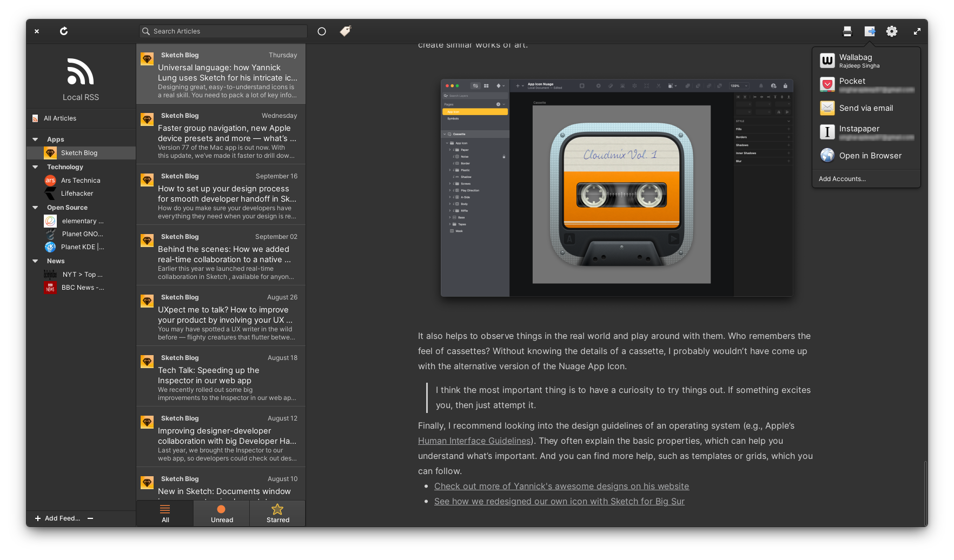This screenshot has height=560, width=954.
Task: Open the Improving designer-developer collaboration article
Action: [x=221, y=437]
